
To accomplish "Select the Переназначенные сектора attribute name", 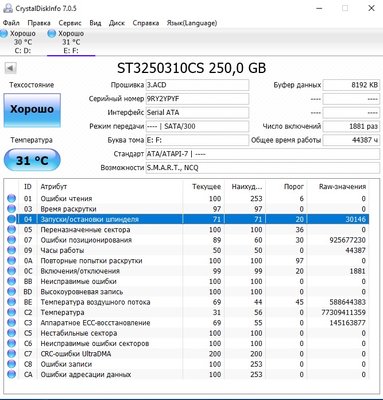I will [x=85, y=230].
